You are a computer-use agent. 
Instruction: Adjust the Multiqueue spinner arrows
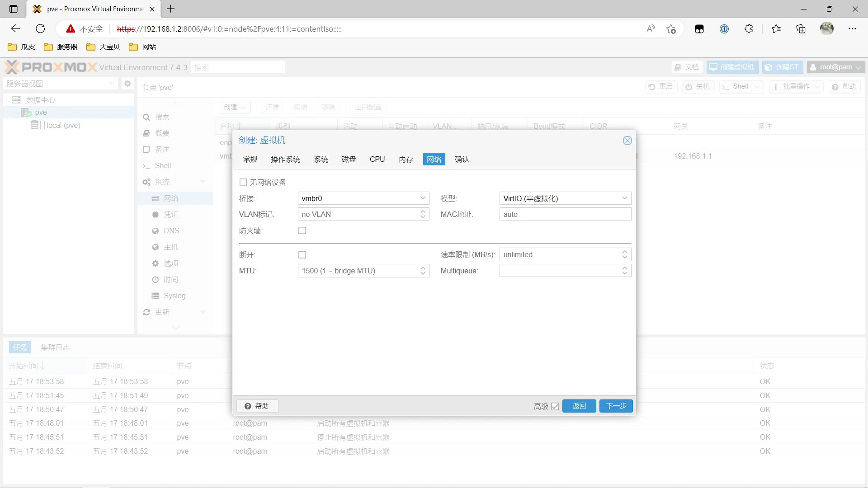[625, 271]
